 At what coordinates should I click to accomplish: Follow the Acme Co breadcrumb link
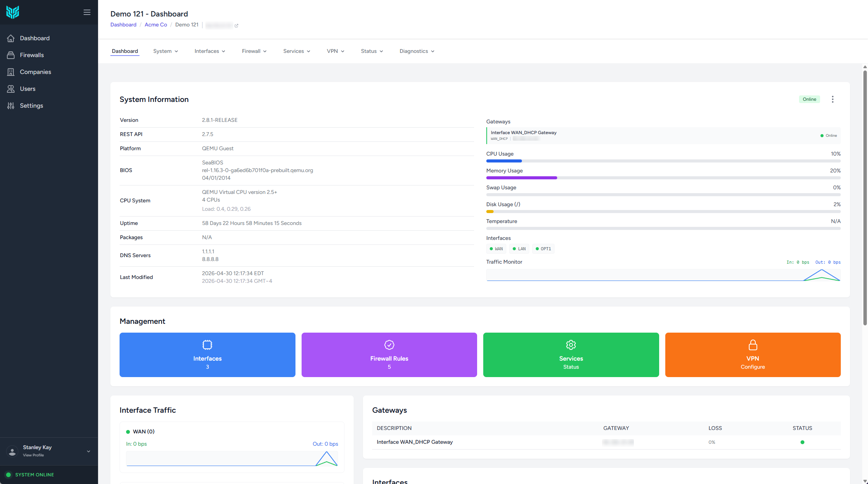pyautogui.click(x=156, y=25)
